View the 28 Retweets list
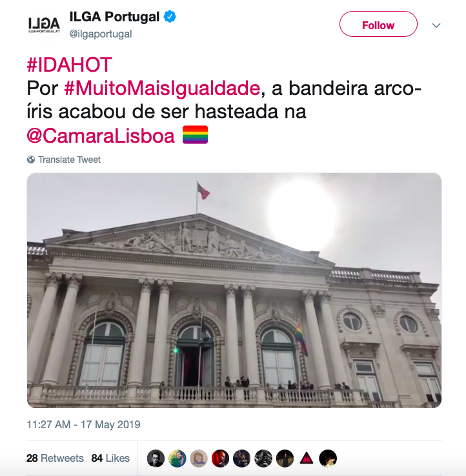The width and height of the screenshot is (466, 476). (55, 458)
